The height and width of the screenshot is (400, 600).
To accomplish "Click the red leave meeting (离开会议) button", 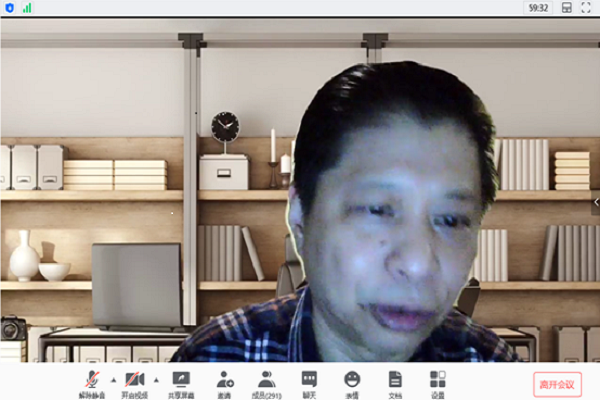I will tap(556, 382).
